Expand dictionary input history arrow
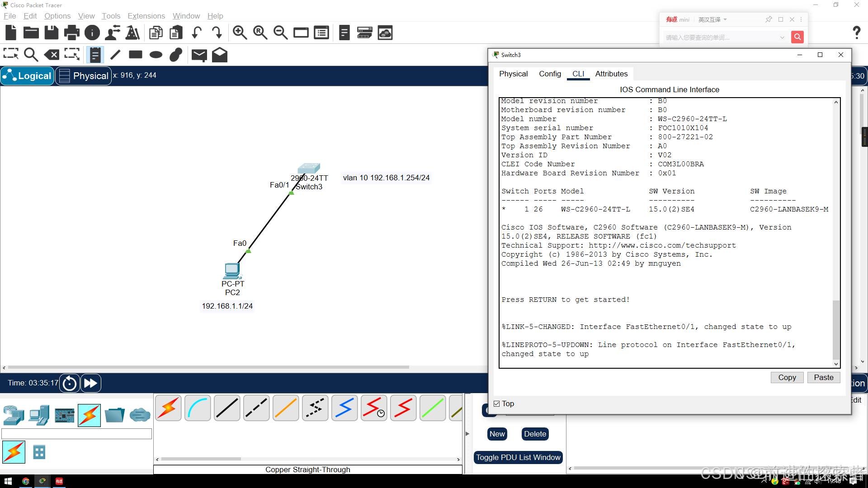The image size is (868, 488). click(782, 38)
